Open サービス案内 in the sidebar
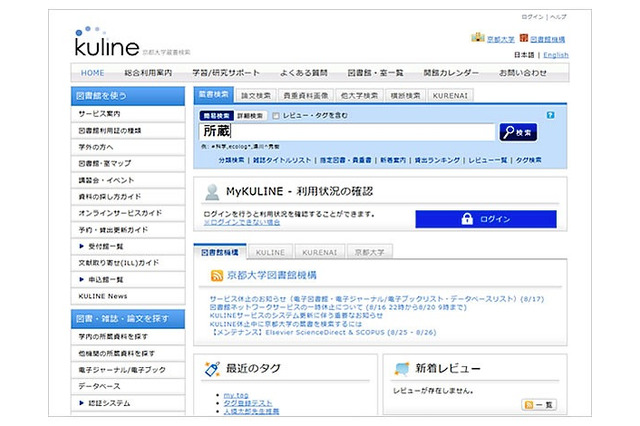The image size is (640, 426). (128, 114)
